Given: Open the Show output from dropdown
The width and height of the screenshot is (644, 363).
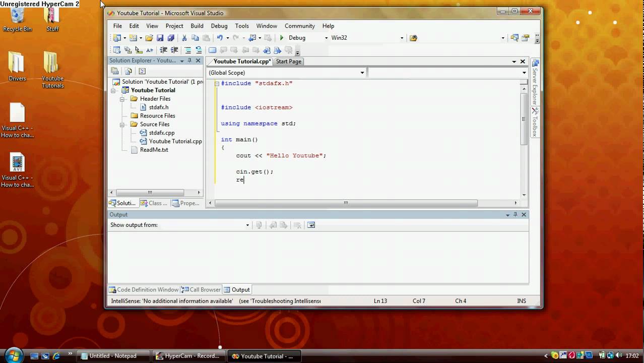Looking at the screenshot, I should [247, 225].
